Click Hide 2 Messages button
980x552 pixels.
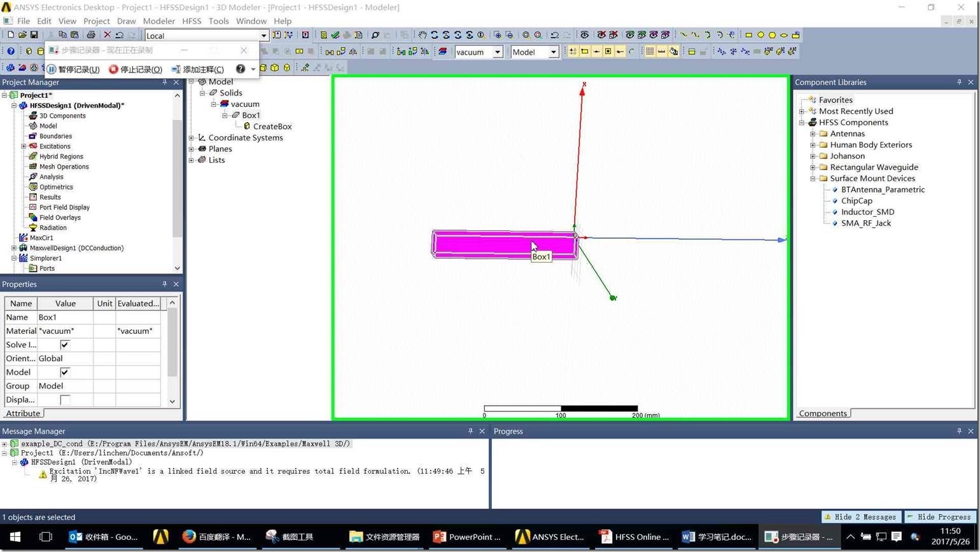coord(861,517)
